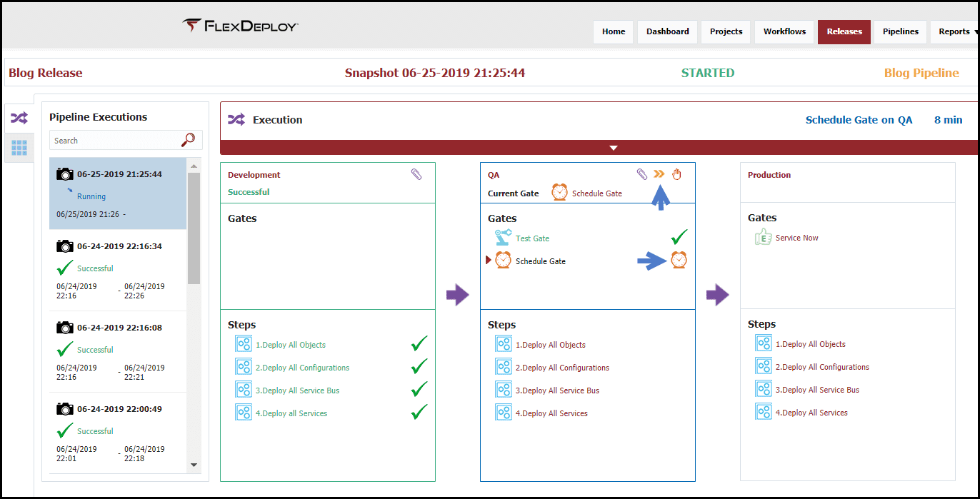Screen dimensions: 980x499
Task: Go to the Pipelines tab
Action: point(900,31)
